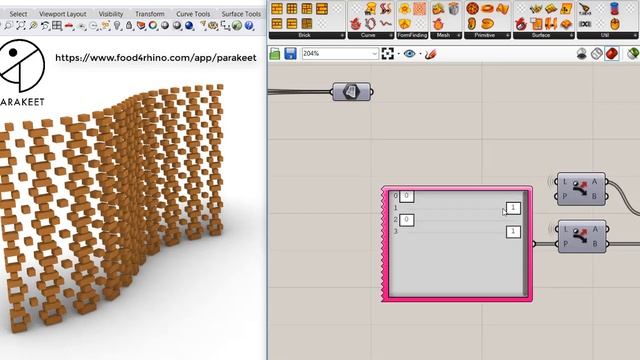Click the Brick panel label bar
The height and width of the screenshot is (360, 640).
click(x=307, y=36)
